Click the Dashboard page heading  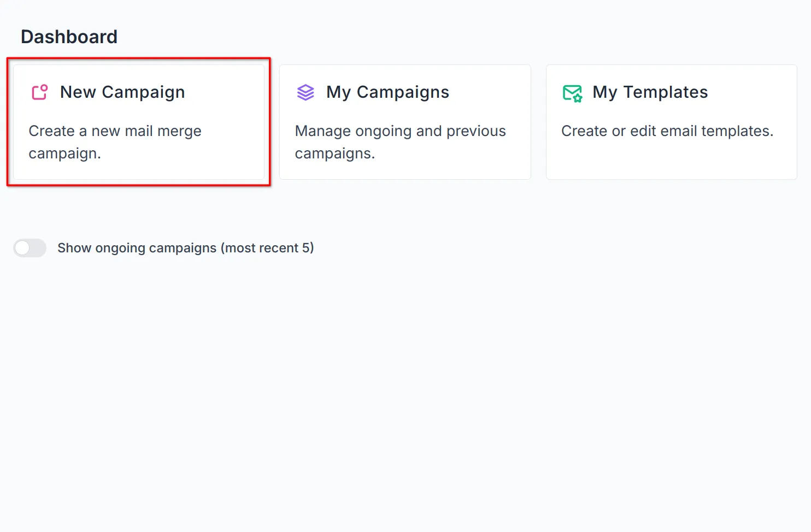click(69, 37)
